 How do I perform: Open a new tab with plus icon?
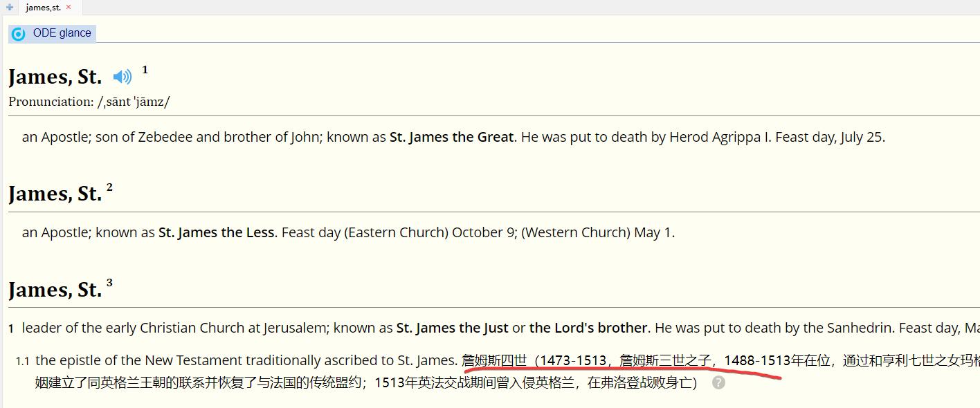coord(10,7)
